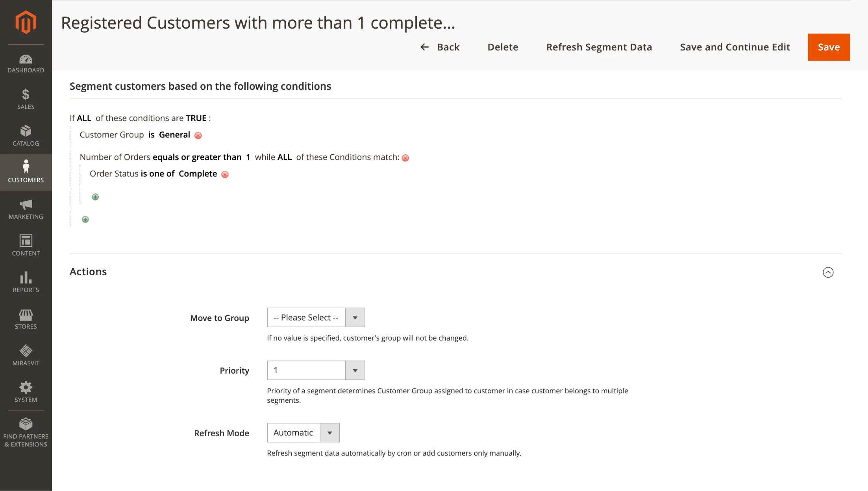This screenshot has width=868, height=491.
Task: Click the Reports bar-chart icon
Action: (26, 279)
